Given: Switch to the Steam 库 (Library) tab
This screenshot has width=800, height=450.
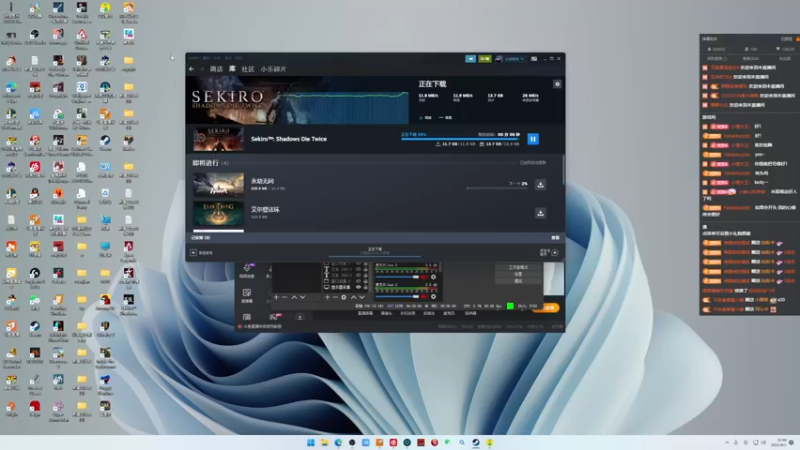Looking at the screenshot, I should (x=232, y=69).
